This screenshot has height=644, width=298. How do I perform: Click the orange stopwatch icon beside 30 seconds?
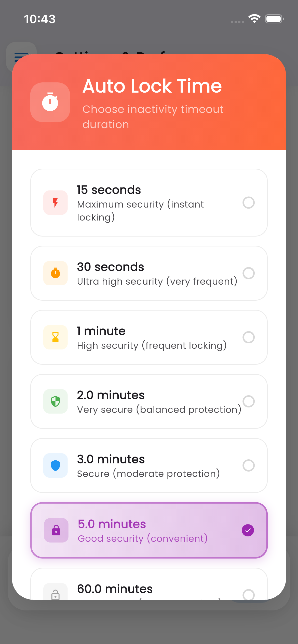coord(55,273)
